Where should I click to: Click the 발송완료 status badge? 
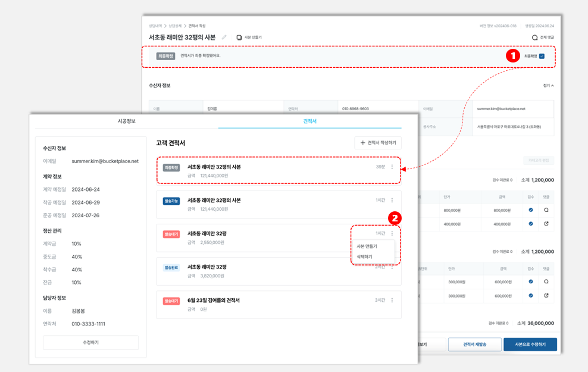click(x=171, y=268)
